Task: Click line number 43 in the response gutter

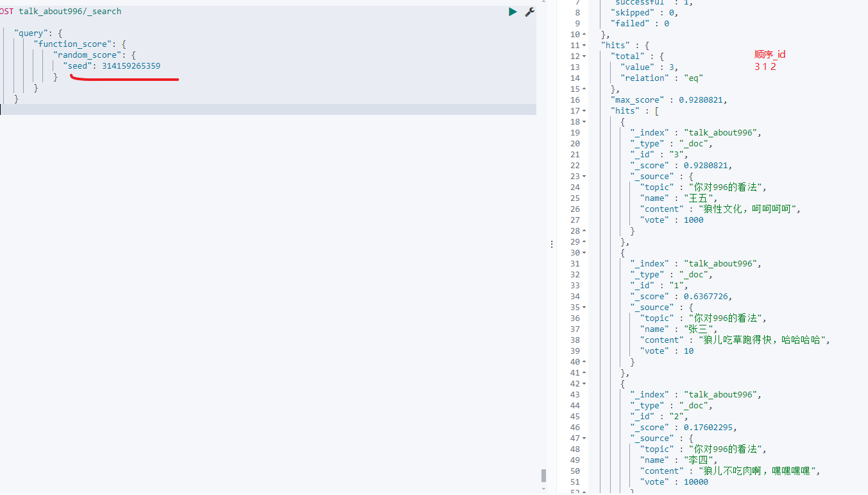Action: click(575, 395)
